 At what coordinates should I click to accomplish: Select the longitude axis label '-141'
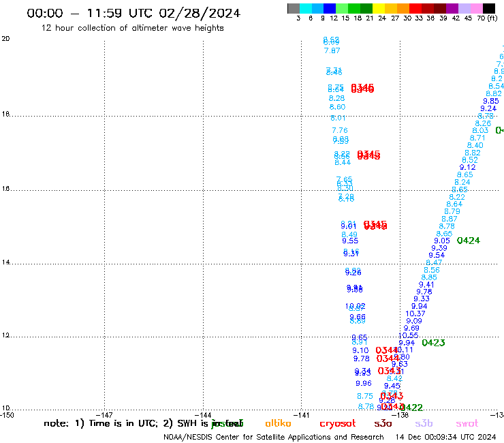(302, 415)
